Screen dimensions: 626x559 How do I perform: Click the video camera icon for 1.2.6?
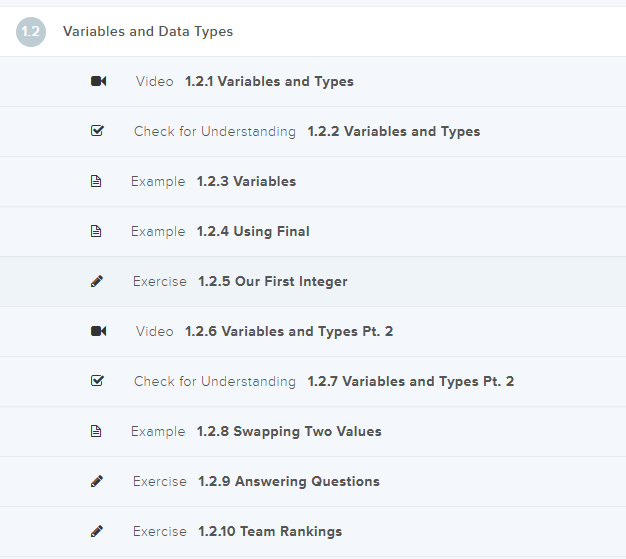pyautogui.click(x=98, y=331)
